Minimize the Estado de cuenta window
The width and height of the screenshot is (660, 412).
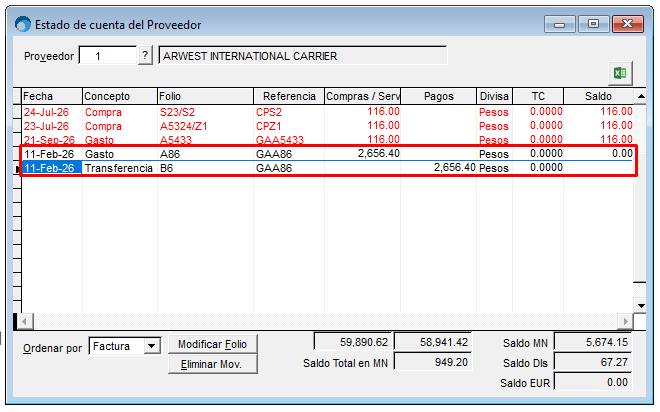(559, 24)
